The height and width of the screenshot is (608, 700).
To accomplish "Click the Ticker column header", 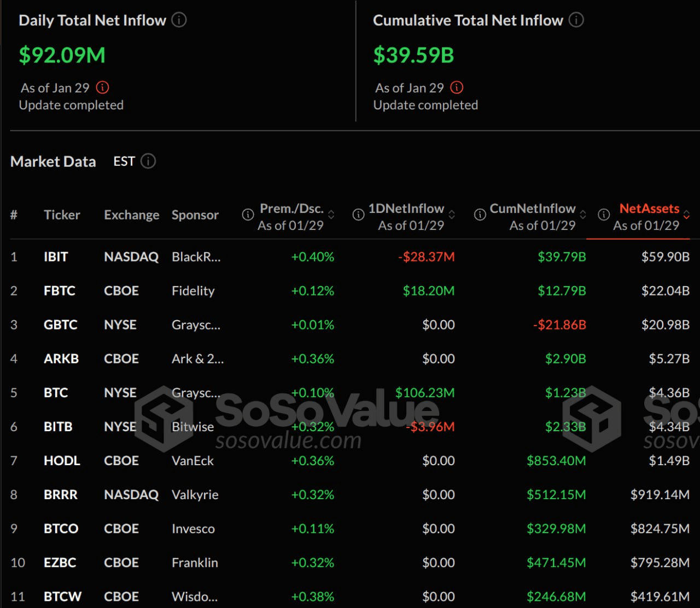I will click(x=62, y=215).
